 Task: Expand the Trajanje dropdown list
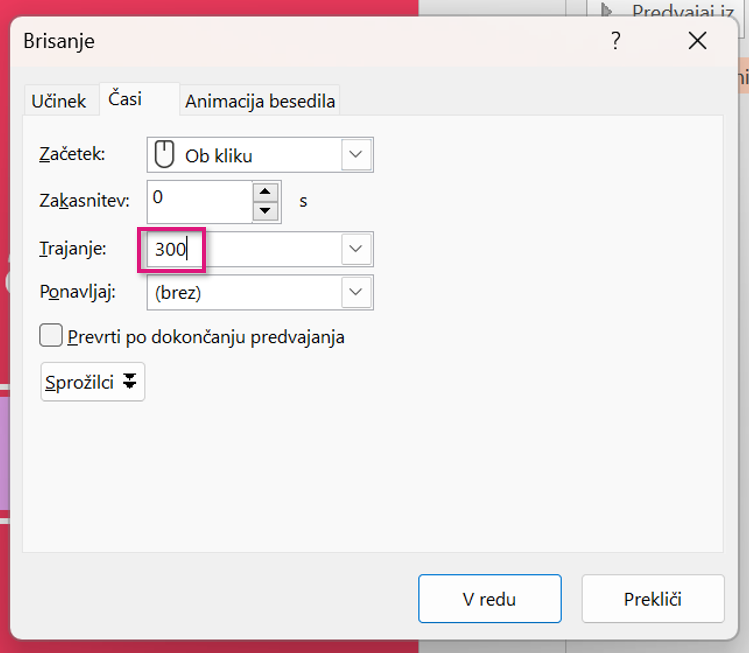point(357,249)
